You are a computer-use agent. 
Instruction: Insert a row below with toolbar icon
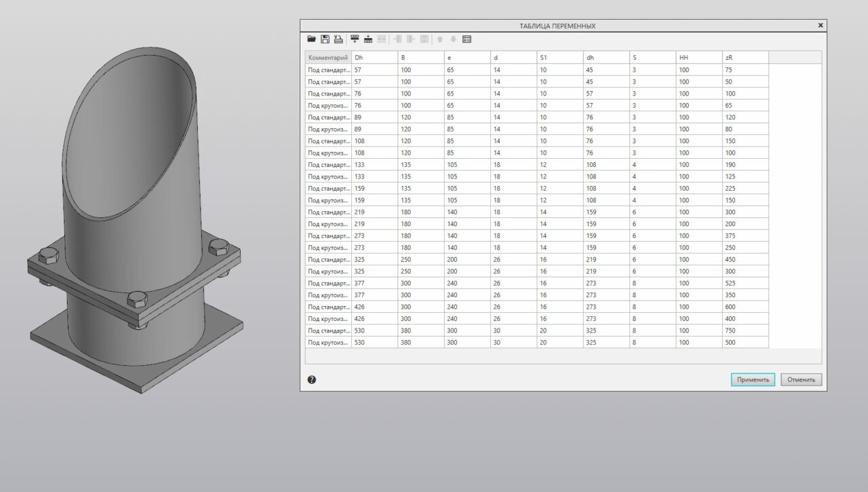(x=355, y=39)
